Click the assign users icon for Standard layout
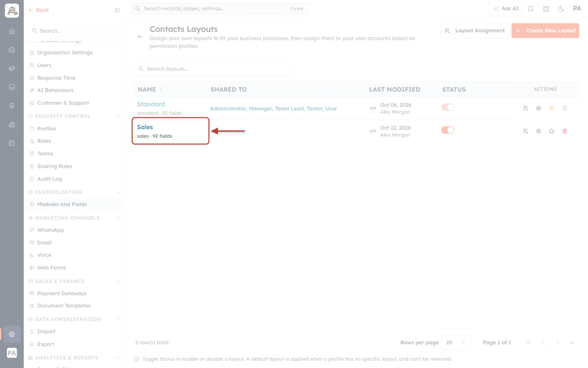 coord(526,108)
